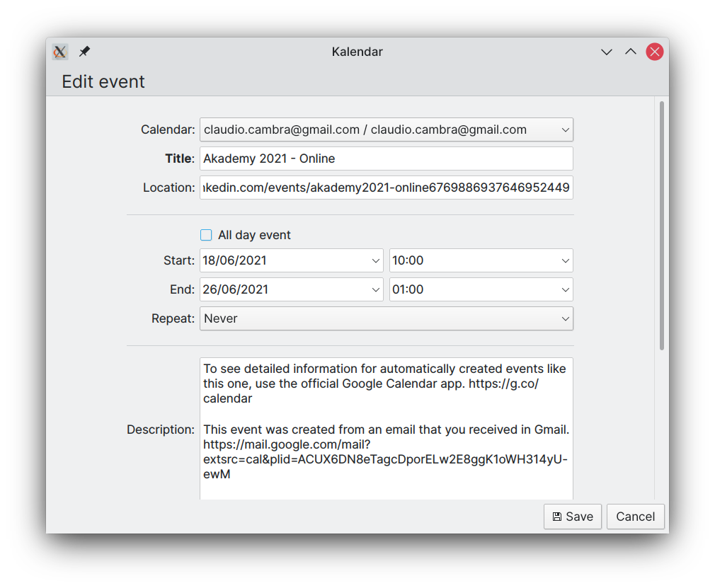Click the All day event label text
The image size is (715, 588).
pyautogui.click(x=254, y=235)
